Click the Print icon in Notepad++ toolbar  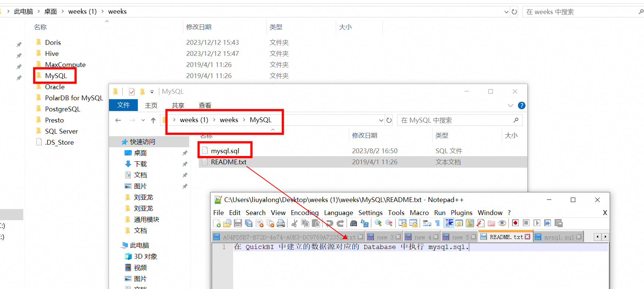click(281, 223)
